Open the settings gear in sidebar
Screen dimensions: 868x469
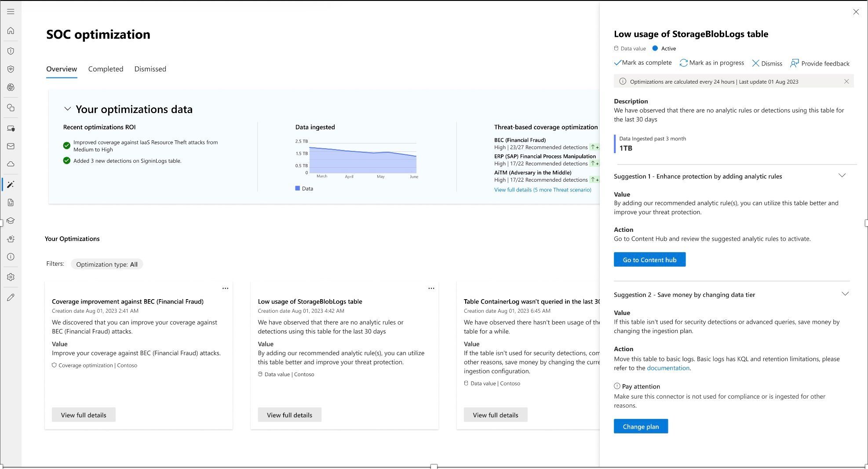click(x=11, y=277)
